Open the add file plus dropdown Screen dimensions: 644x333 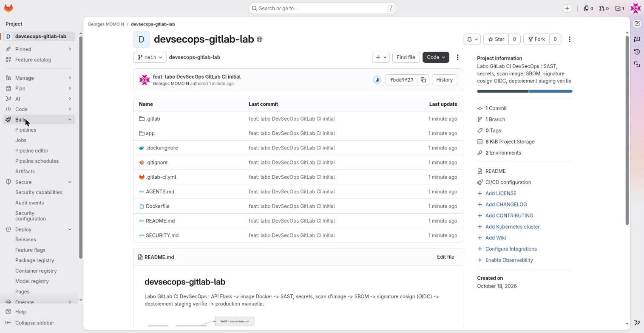pos(381,57)
